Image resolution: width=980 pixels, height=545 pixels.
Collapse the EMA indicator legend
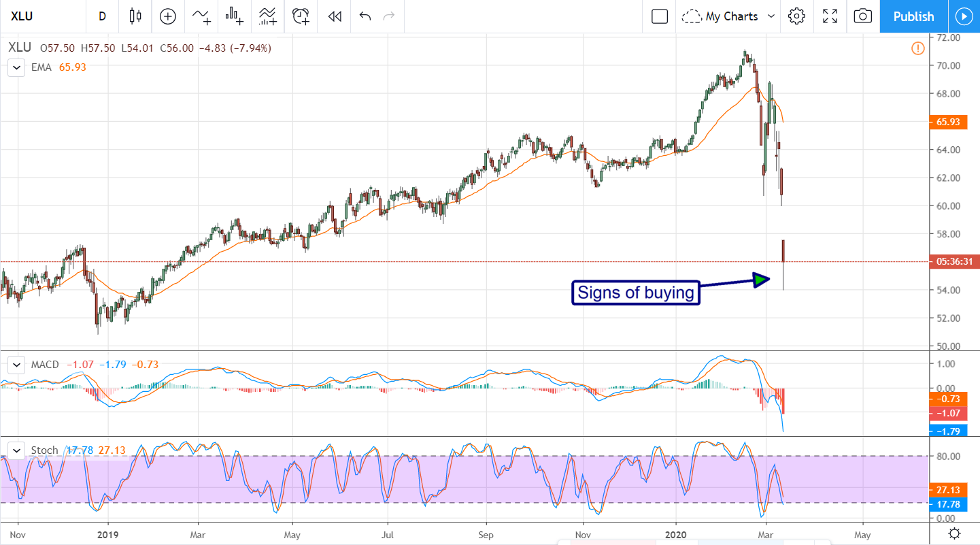click(15, 67)
